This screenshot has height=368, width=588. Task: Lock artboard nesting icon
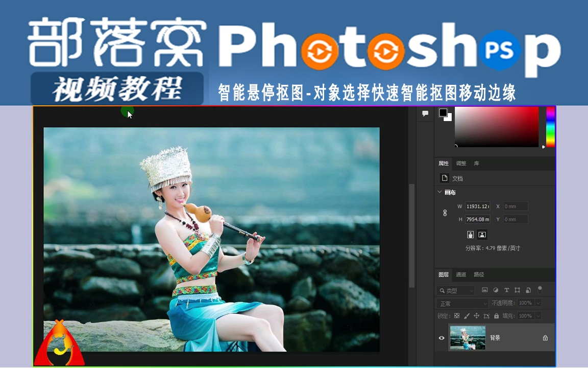pos(486,316)
